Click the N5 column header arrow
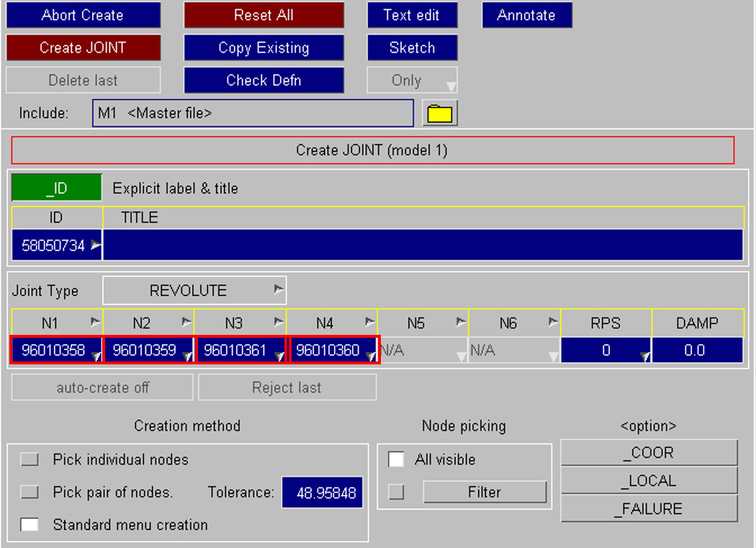This screenshot has height=548, width=756. click(x=462, y=321)
